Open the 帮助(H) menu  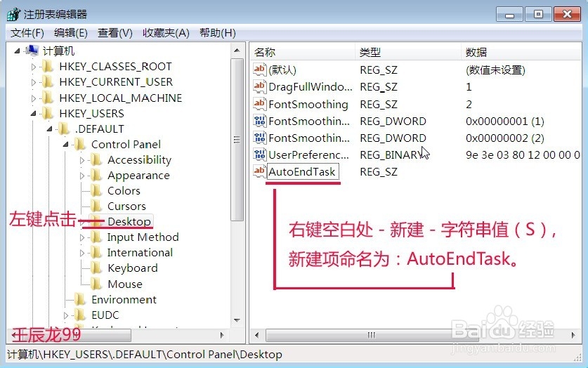coord(218,33)
